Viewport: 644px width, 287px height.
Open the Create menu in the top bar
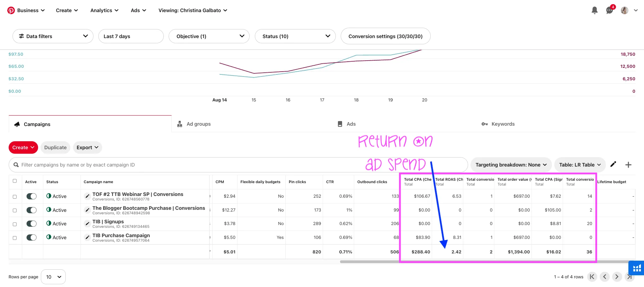pyautogui.click(x=67, y=10)
